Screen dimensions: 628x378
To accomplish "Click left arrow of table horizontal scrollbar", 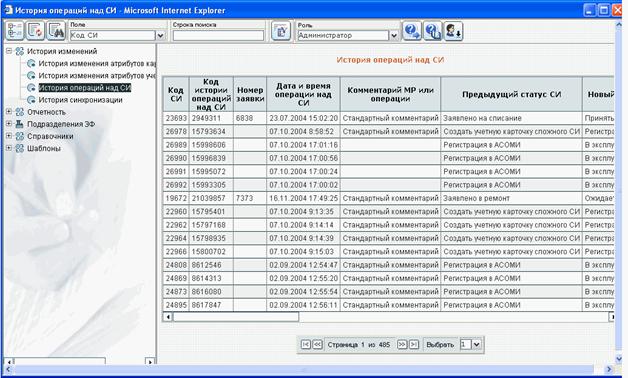I will pyautogui.click(x=168, y=317).
